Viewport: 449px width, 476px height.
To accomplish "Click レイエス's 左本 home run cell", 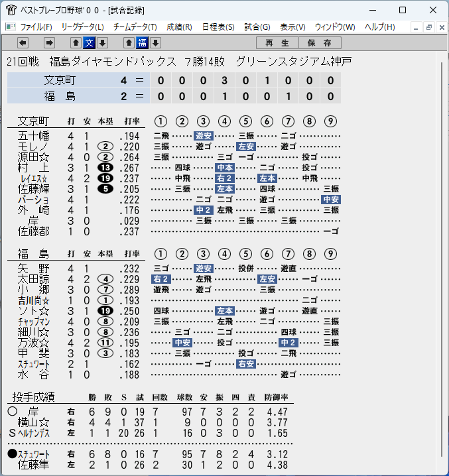I will click(x=267, y=178).
